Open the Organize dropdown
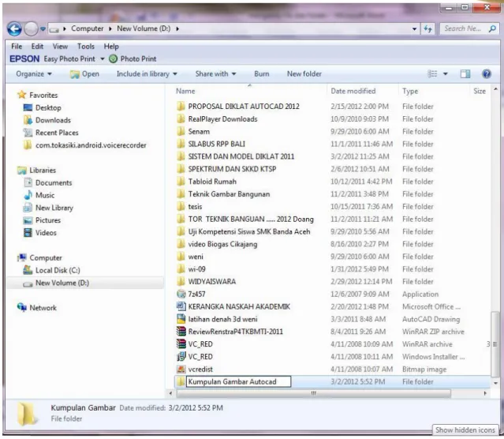The image size is (504, 439). coord(34,74)
